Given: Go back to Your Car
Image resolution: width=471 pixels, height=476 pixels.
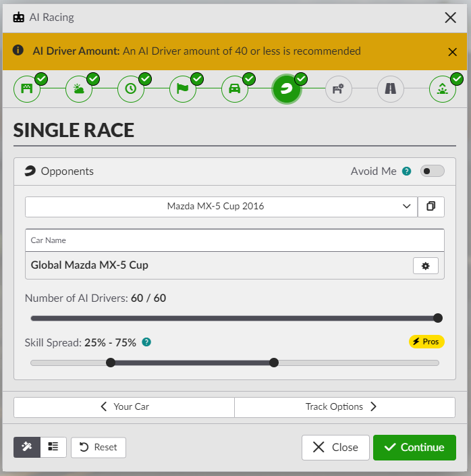Looking at the screenshot, I should coord(124,406).
